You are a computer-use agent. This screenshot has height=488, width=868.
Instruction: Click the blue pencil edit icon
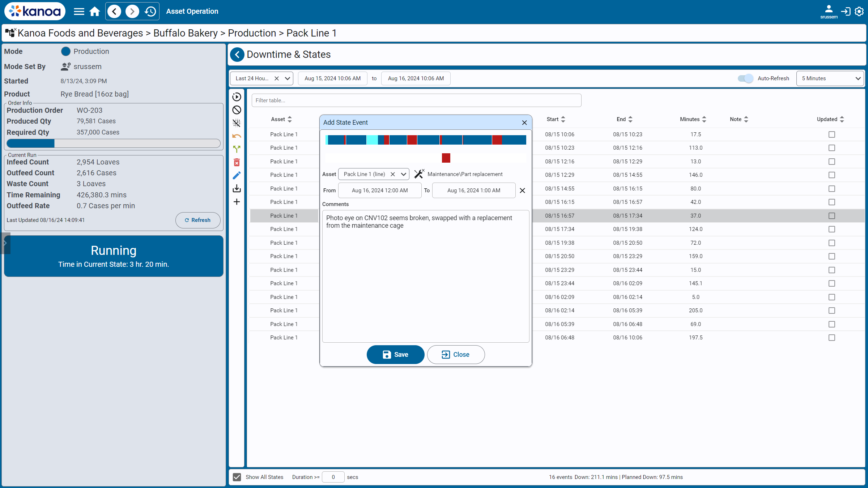pyautogui.click(x=237, y=175)
